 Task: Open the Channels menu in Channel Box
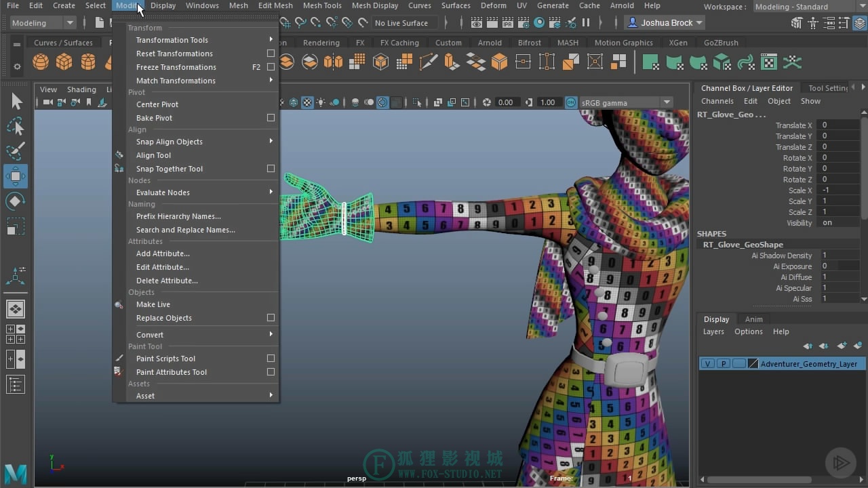717,101
